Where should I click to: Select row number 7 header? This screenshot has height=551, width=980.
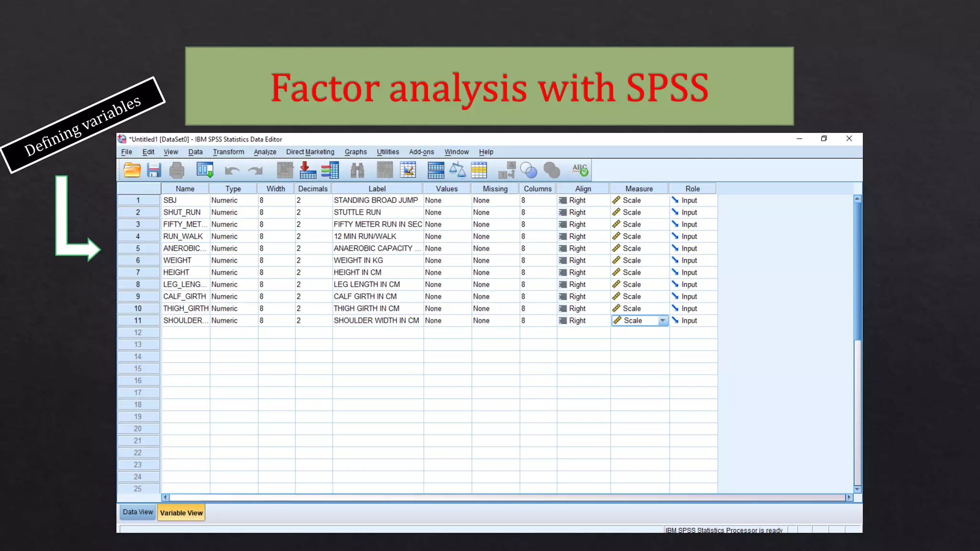click(138, 273)
